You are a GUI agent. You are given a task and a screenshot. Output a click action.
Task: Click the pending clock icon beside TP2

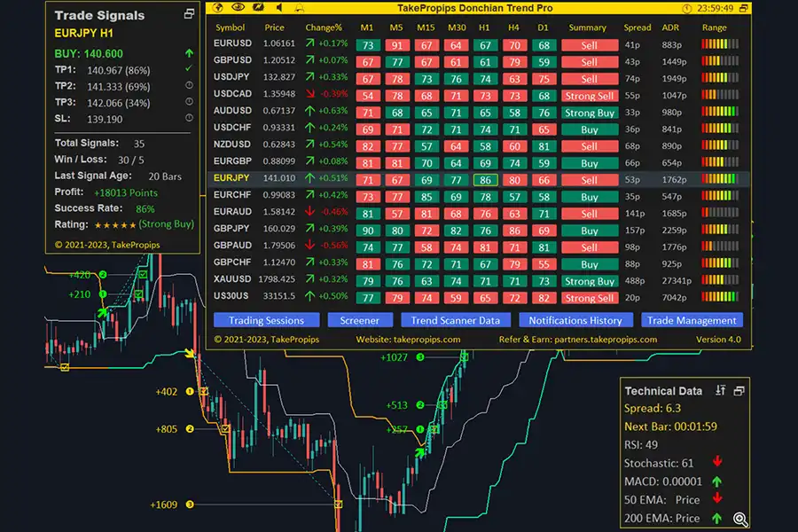pos(189,85)
